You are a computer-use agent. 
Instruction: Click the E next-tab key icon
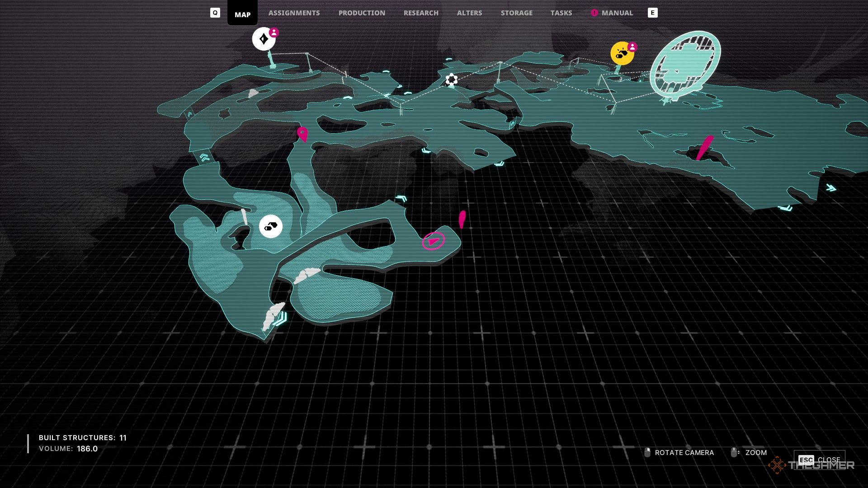coord(652,13)
